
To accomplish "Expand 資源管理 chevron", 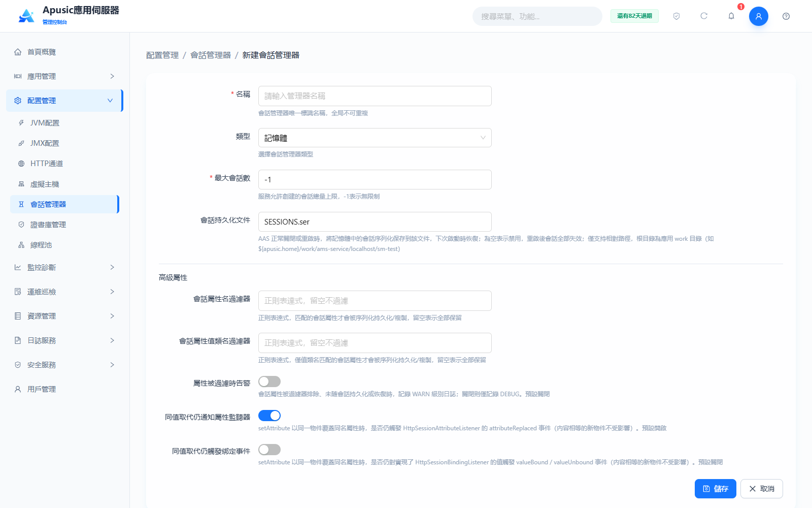I will (x=112, y=316).
